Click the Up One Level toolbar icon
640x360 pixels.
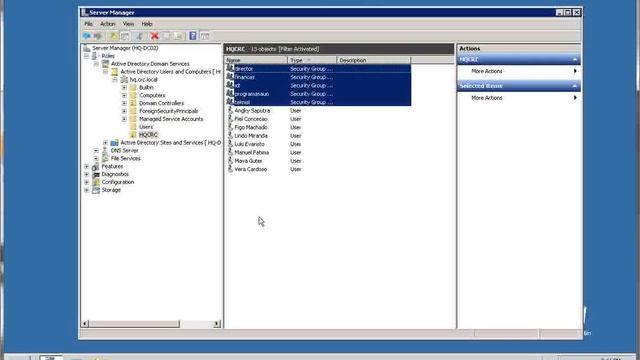114,36
